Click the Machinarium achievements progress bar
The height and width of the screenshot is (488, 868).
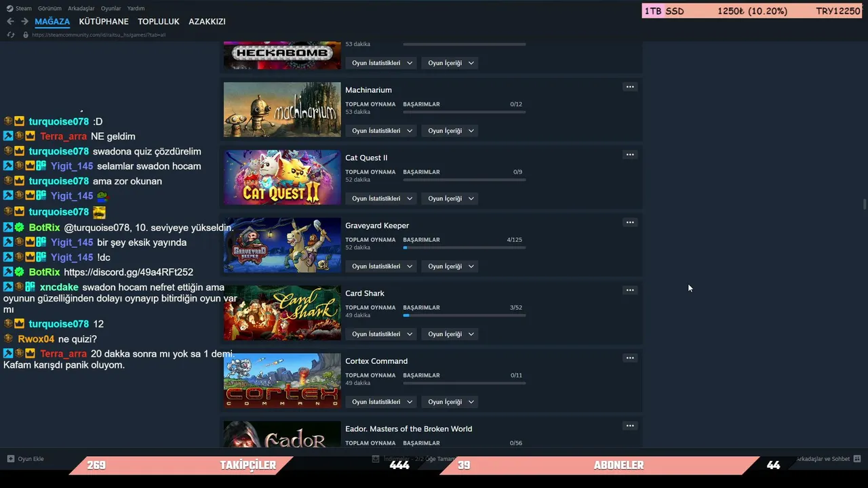coord(465,112)
